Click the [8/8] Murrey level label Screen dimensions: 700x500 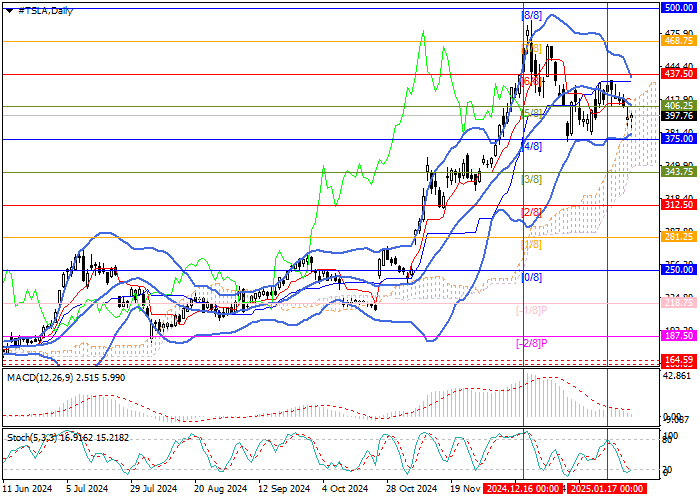point(532,16)
